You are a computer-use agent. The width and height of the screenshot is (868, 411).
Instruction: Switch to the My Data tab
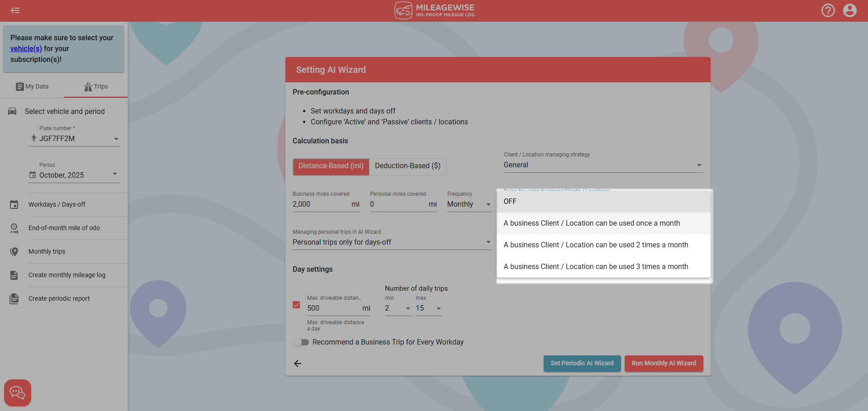click(x=32, y=86)
